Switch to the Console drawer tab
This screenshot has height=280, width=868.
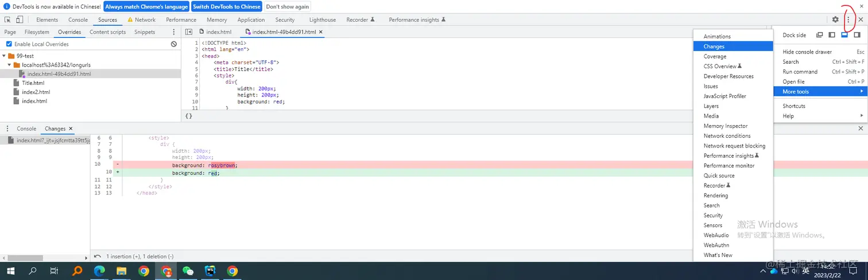point(26,129)
